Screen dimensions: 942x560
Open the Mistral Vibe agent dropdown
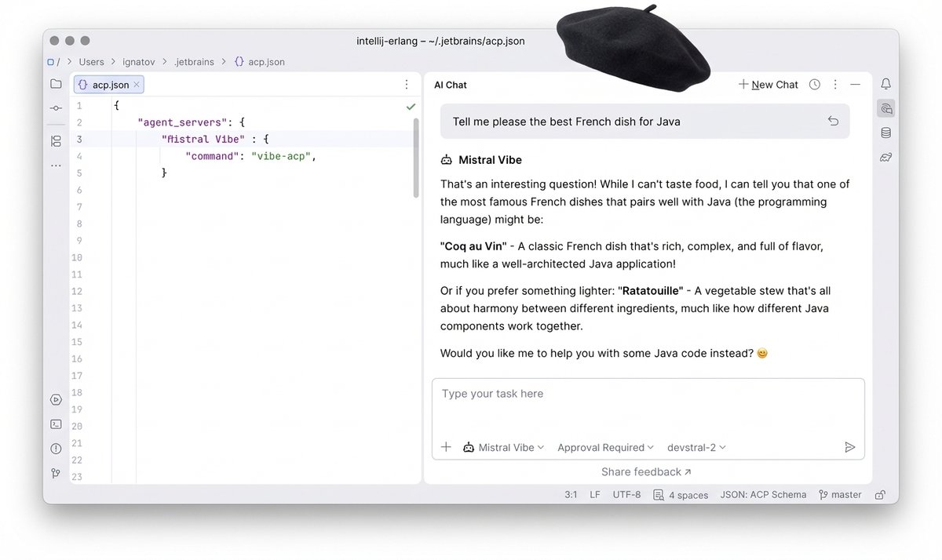pyautogui.click(x=504, y=447)
